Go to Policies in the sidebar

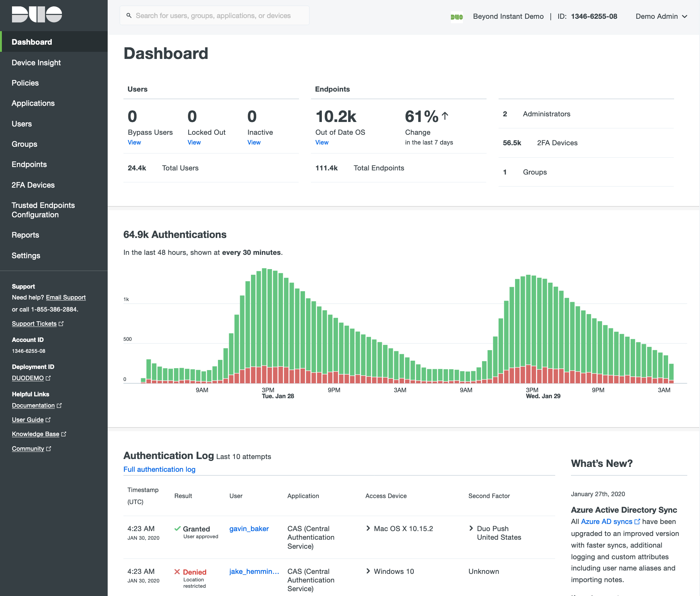25,83
